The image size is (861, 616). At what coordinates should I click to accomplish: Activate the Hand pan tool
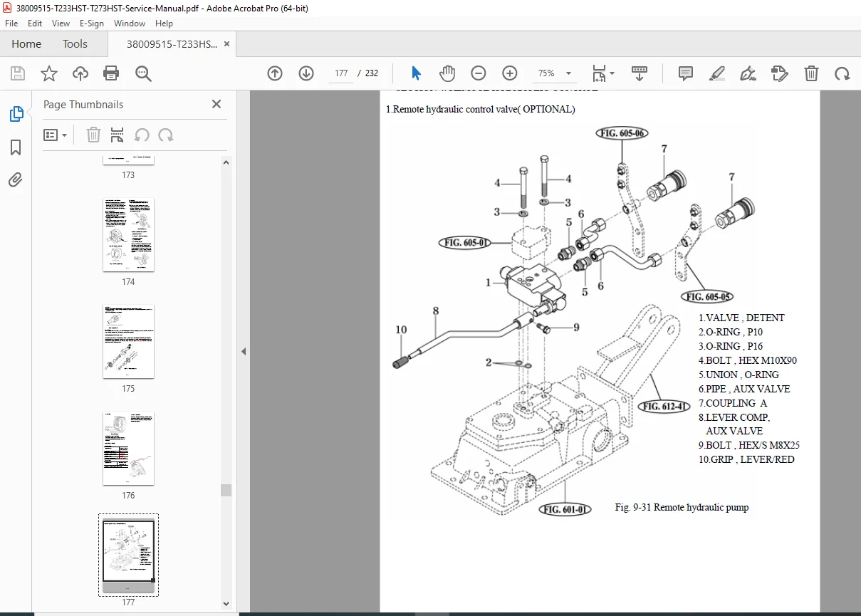(x=447, y=73)
